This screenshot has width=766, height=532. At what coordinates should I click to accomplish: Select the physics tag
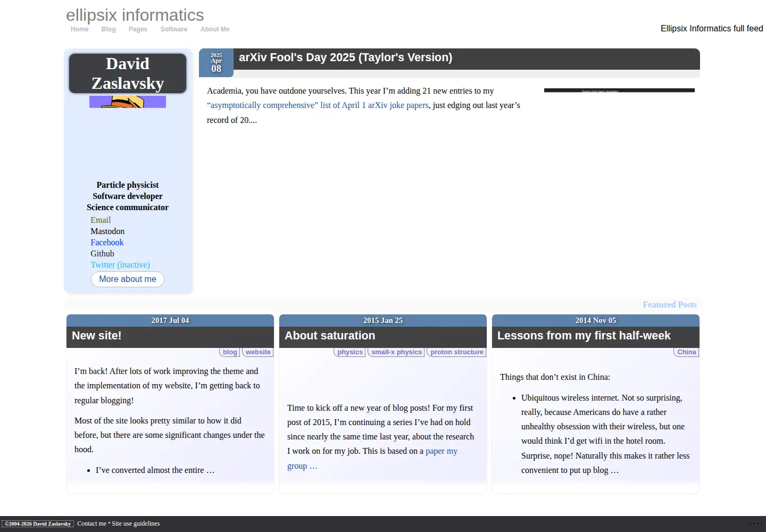[350, 352]
